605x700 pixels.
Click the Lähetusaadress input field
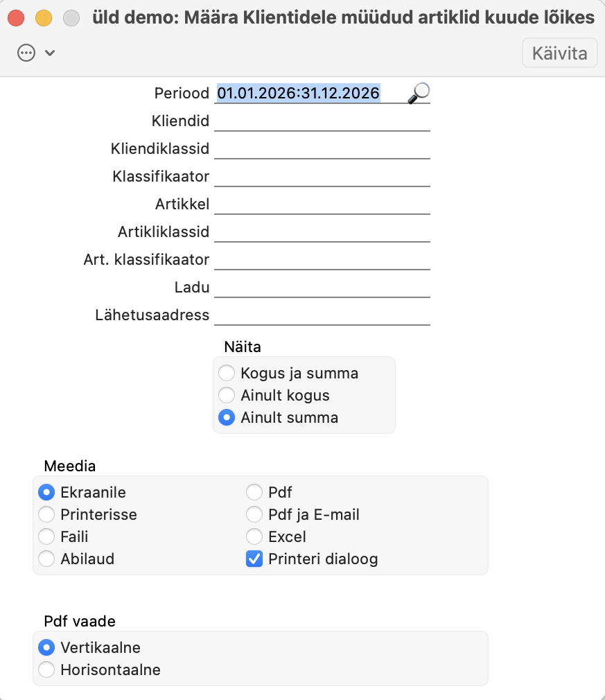pyautogui.click(x=322, y=315)
